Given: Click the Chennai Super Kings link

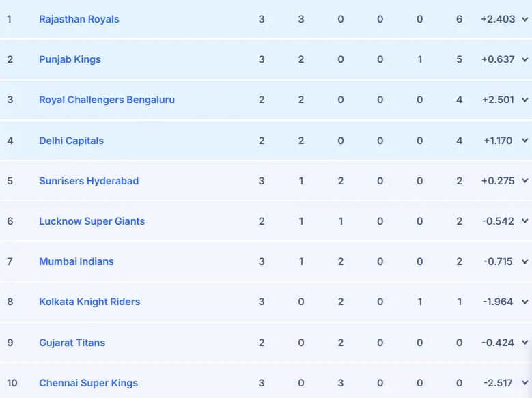Looking at the screenshot, I should [x=88, y=383].
